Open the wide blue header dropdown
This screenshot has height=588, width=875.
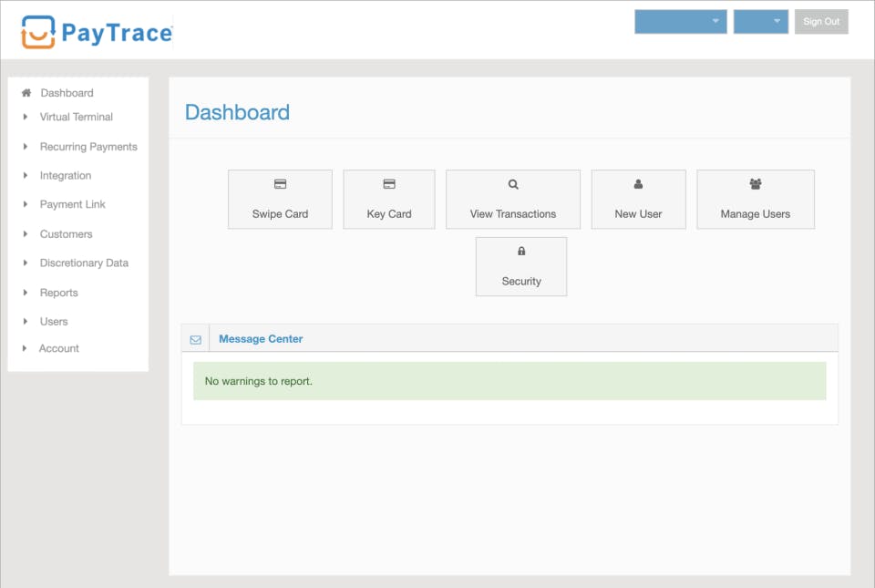click(680, 22)
